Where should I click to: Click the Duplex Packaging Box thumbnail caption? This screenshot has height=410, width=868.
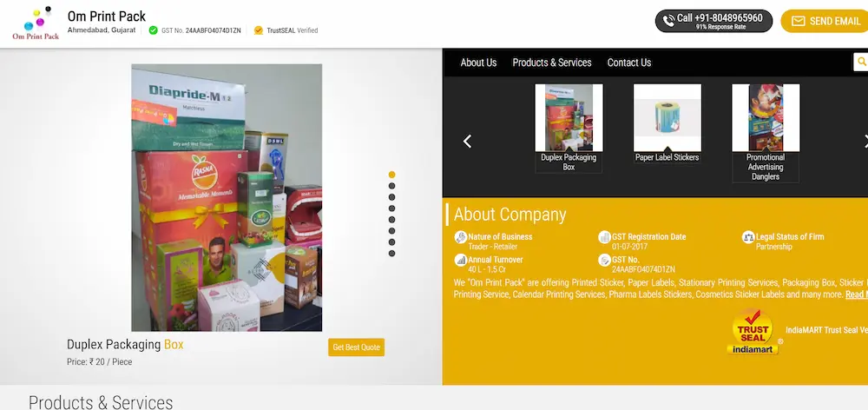point(569,162)
